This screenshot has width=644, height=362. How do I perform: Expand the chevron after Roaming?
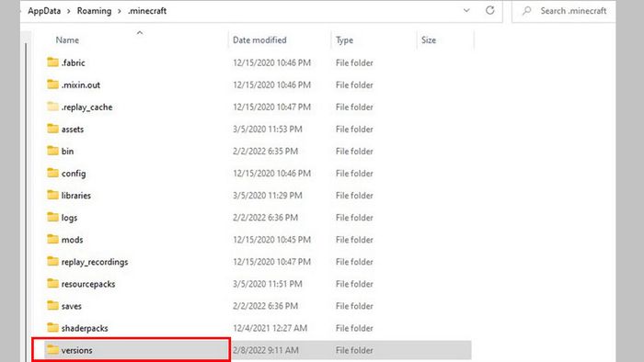point(120,11)
